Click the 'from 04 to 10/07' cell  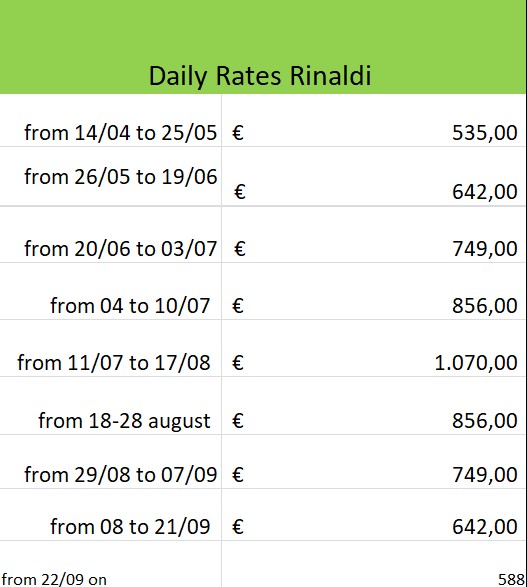[110, 291]
